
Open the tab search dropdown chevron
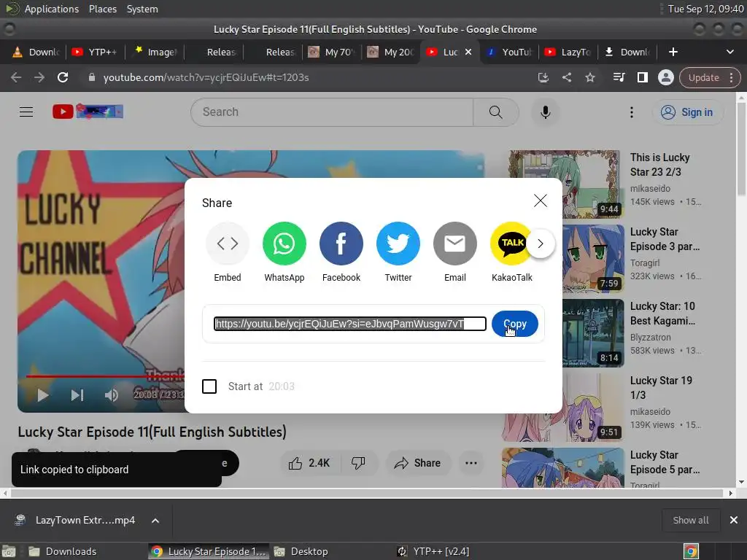click(x=729, y=52)
